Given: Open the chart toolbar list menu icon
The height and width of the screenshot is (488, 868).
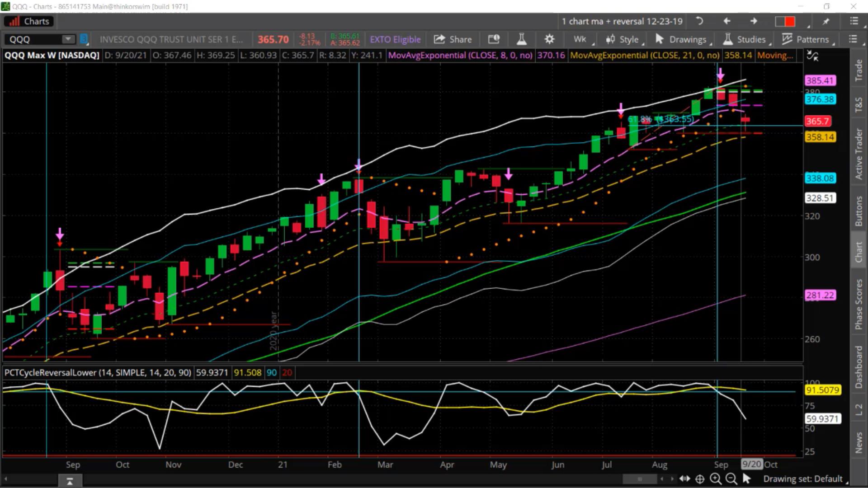Looking at the screenshot, I should [x=853, y=39].
